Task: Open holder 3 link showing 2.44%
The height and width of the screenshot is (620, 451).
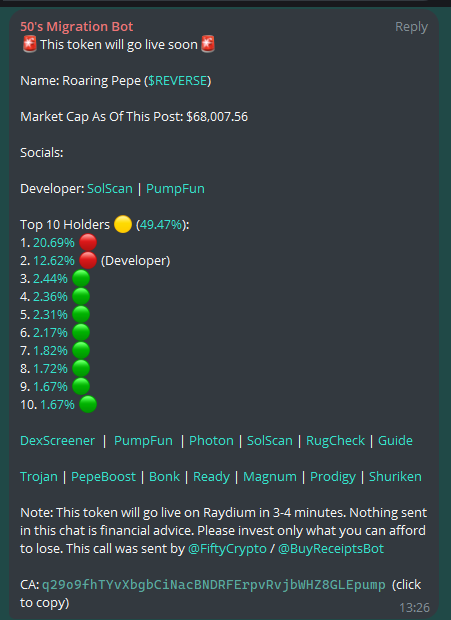Action: pyautogui.click(x=50, y=279)
